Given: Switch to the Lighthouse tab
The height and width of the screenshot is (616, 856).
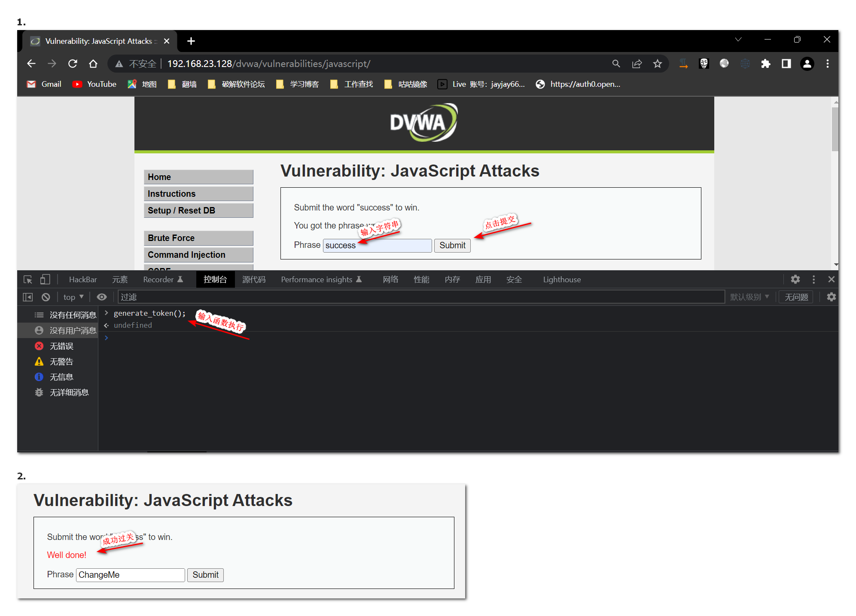Looking at the screenshot, I should click(x=561, y=280).
